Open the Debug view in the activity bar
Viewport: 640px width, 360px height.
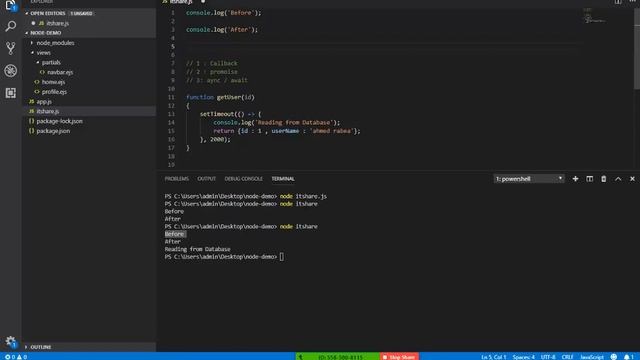[x=11, y=71]
